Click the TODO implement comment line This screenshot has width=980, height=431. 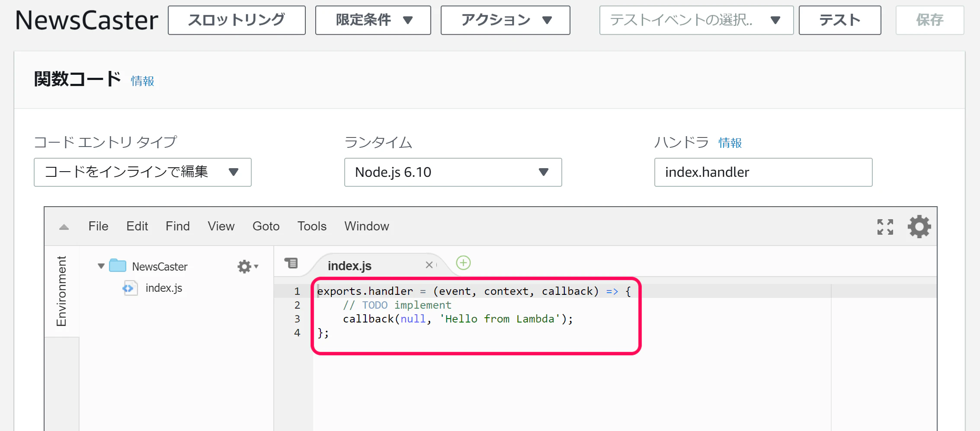(397, 305)
